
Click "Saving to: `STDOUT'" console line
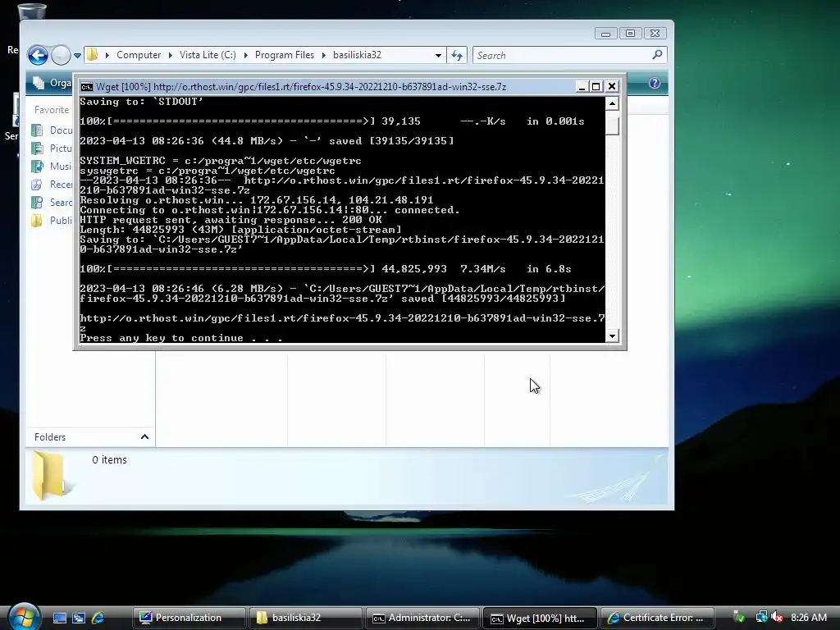(x=141, y=101)
